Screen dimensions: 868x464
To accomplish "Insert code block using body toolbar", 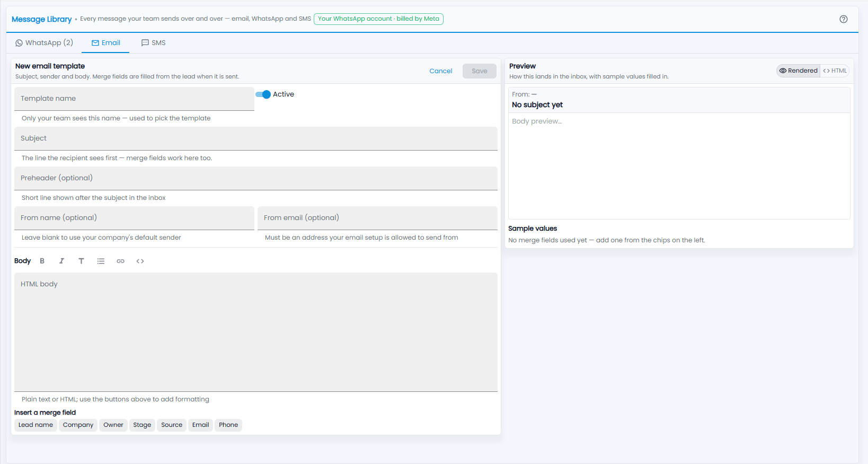I will click(x=140, y=261).
